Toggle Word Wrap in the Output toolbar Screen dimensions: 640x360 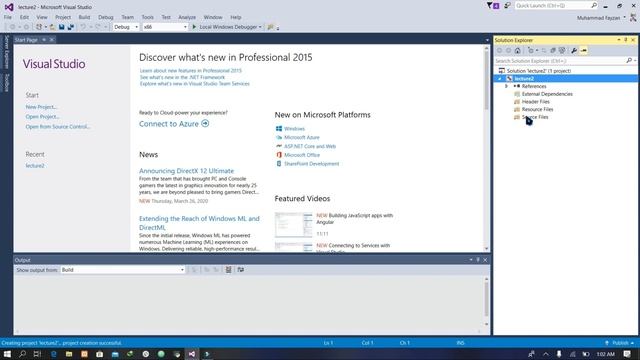241,270
